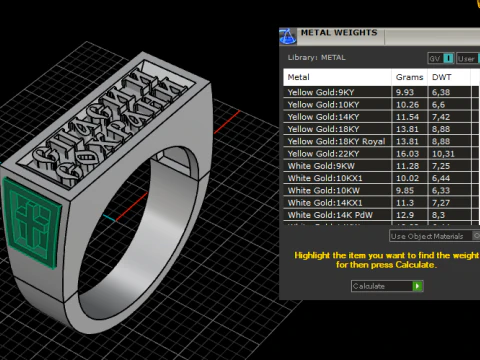Click the green arrow on Calculate
The width and height of the screenshot is (480, 360).
[417, 286]
